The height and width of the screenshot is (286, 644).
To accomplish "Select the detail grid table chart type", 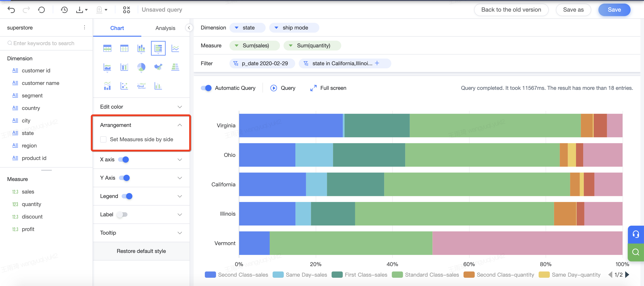I will (124, 48).
